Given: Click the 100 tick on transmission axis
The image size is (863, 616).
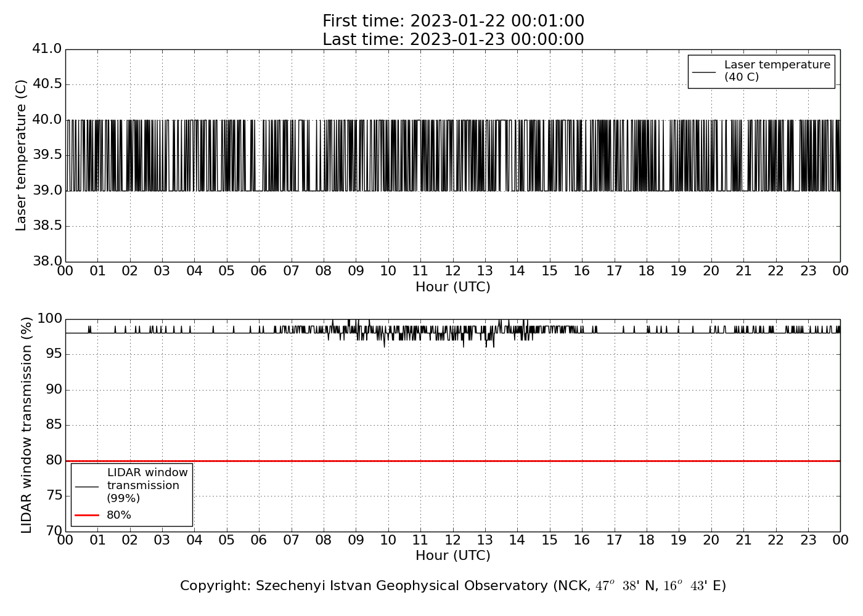Looking at the screenshot, I should point(50,318).
